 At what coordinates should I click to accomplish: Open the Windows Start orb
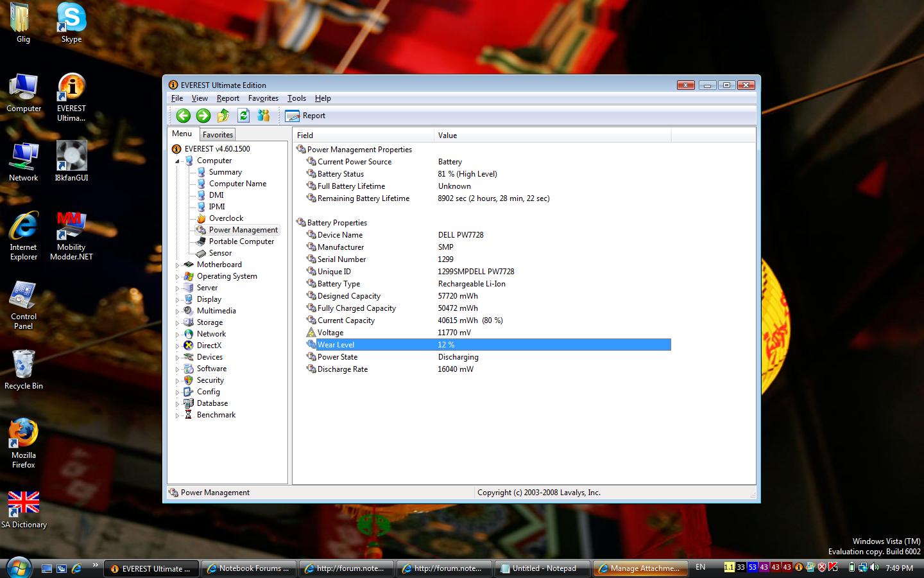click(x=17, y=567)
